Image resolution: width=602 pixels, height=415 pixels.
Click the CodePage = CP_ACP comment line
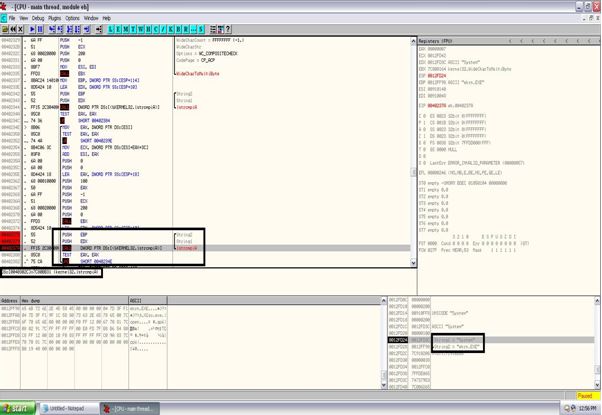click(195, 60)
